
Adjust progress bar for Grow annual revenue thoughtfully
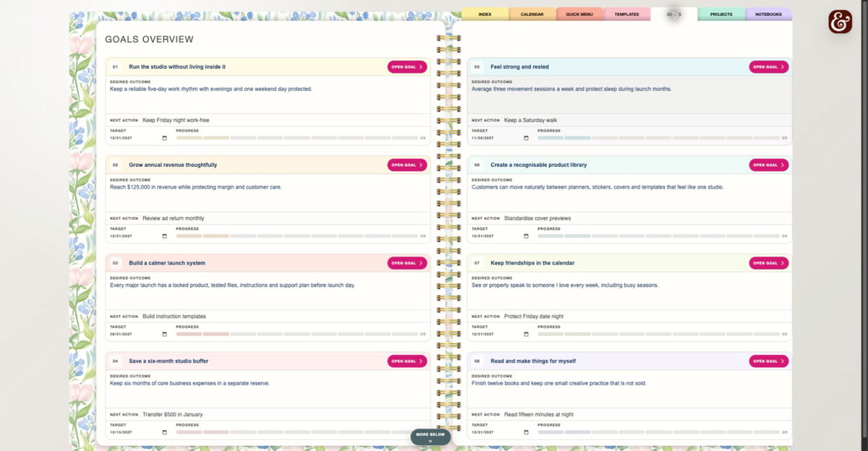(x=297, y=236)
